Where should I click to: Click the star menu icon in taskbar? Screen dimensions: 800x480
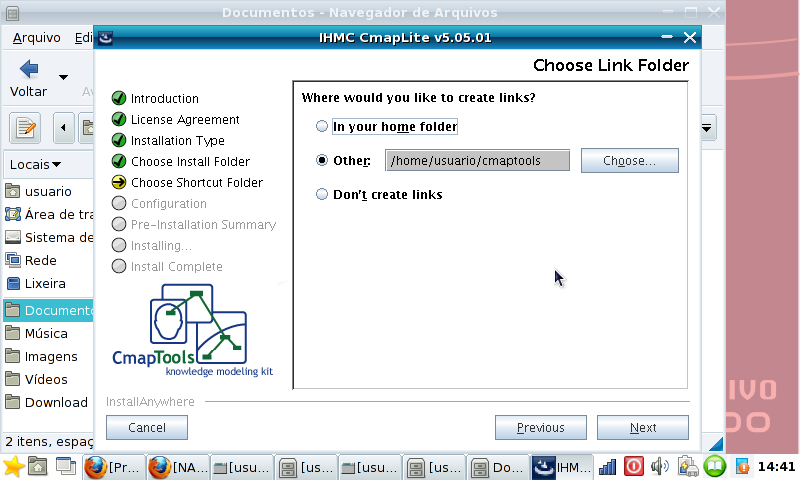tap(13, 467)
